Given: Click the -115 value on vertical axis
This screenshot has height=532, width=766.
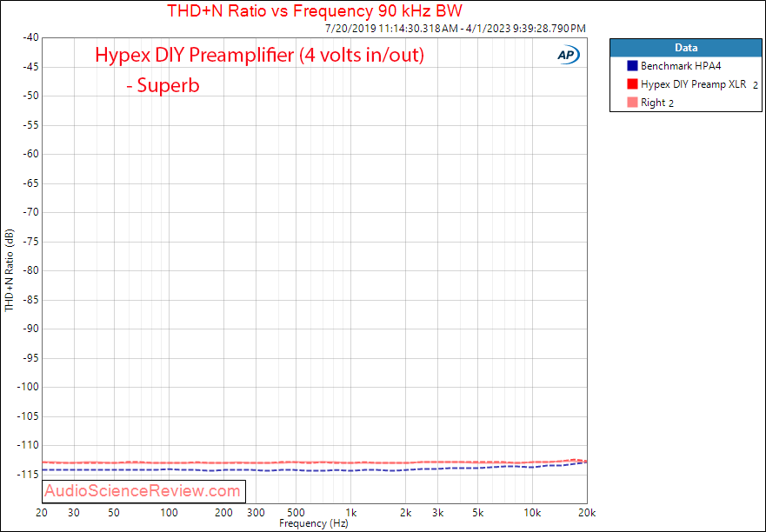Looking at the screenshot, I should 29,475.
